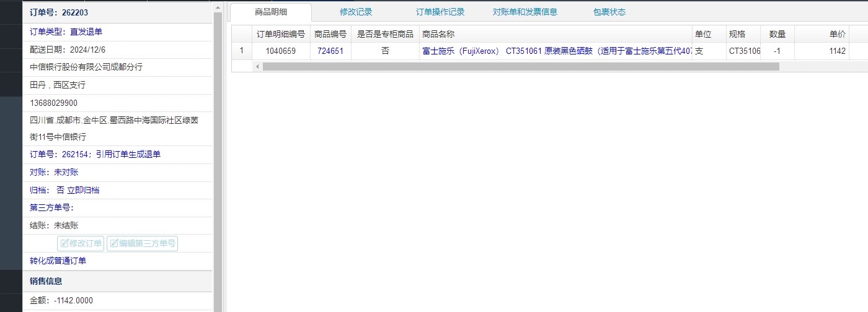The width and height of the screenshot is (868, 312).
Task: Open the 对账单和发票信息 tab
Action: point(525,12)
